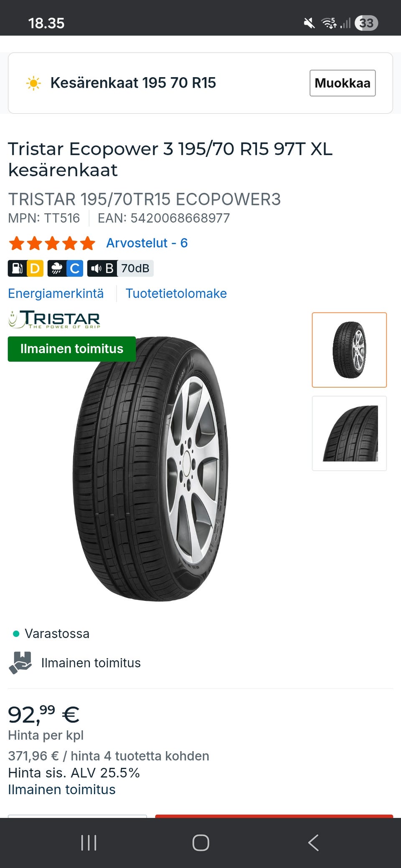Tap the Muokkaa button
The width and height of the screenshot is (401, 868).
(x=343, y=83)
